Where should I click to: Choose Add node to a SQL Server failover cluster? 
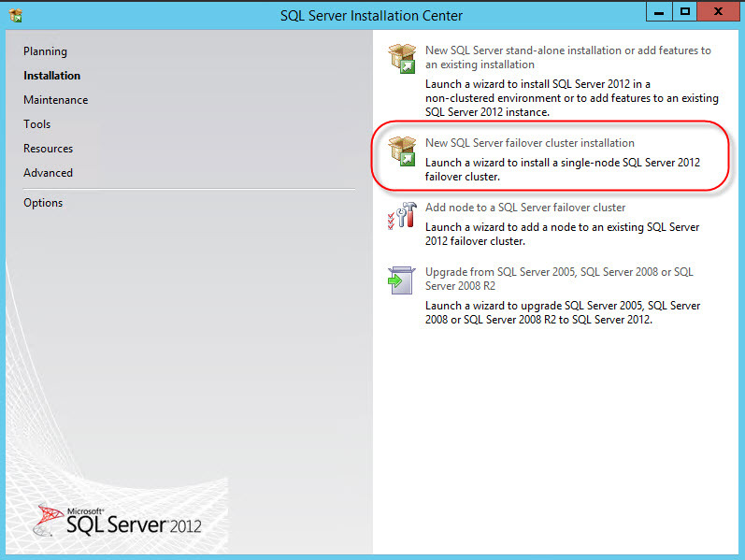(525, 208)
